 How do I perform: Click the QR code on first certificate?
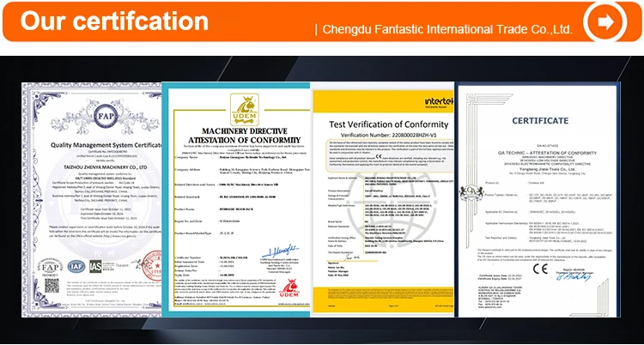[52, 286]
